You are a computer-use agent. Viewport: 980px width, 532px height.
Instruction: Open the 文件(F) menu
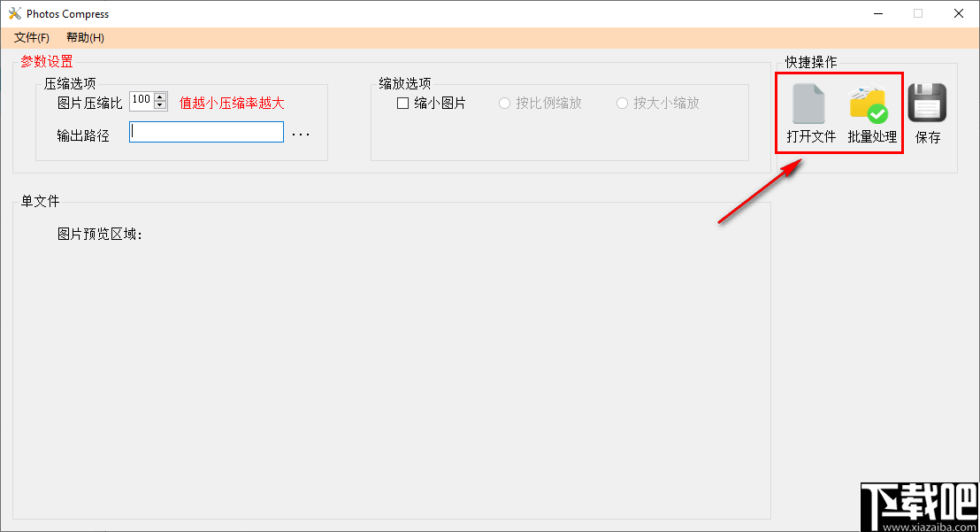[x=30, y=37]
